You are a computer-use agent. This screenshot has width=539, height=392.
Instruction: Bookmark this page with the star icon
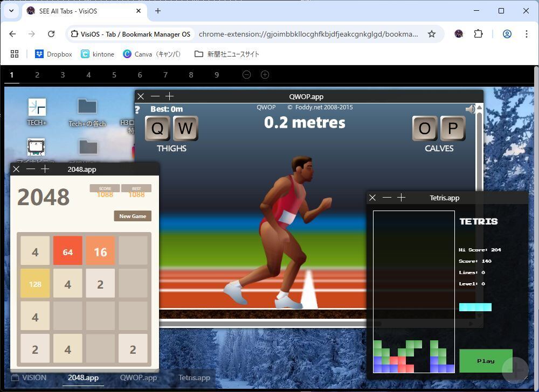(431, 34)
